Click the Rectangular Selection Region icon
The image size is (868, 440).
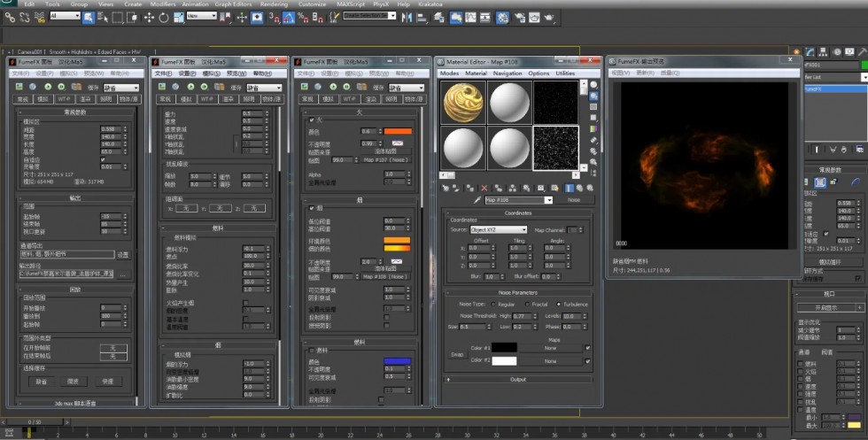click(117, 18)
